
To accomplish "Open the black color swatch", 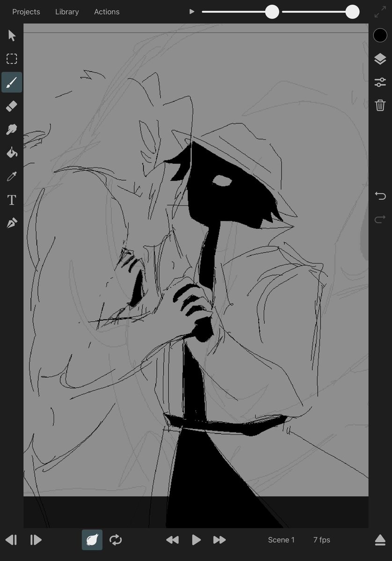I will 380,36.
